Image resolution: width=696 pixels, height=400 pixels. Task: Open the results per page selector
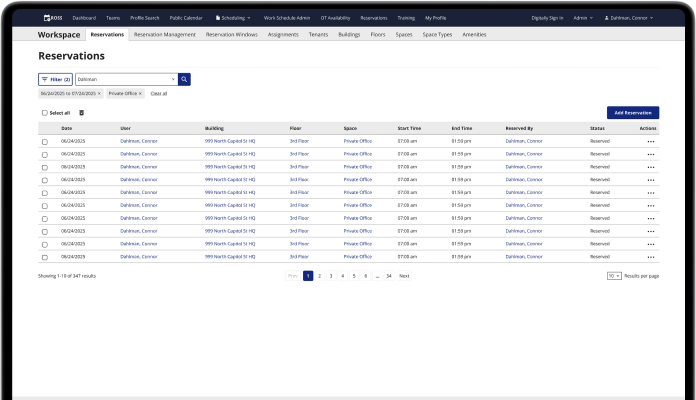(614, 275)
